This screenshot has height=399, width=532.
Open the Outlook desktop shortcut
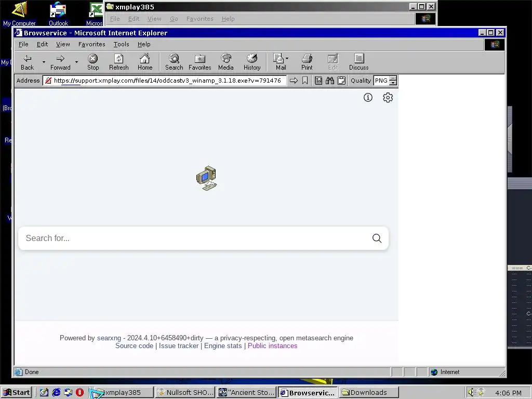tap(58, 14)
